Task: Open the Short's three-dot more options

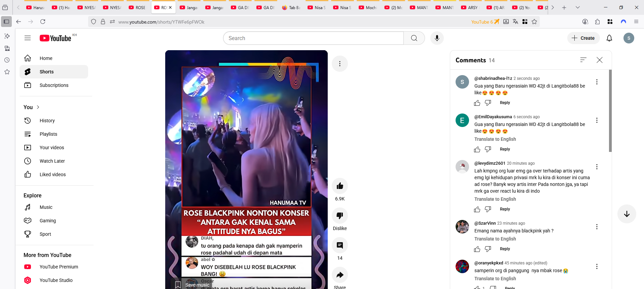Action: click(340, 64)
